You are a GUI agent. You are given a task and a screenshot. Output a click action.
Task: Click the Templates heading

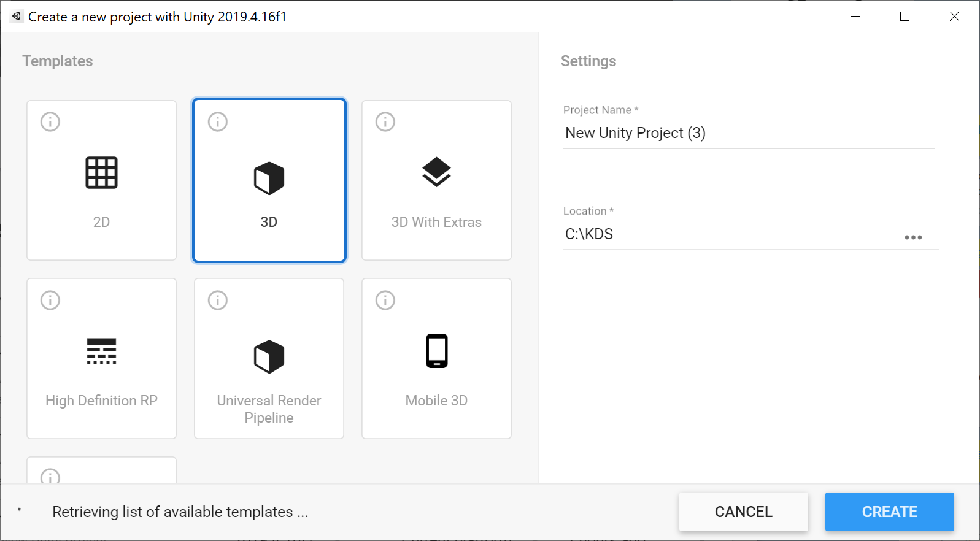[x=58, y=61]
